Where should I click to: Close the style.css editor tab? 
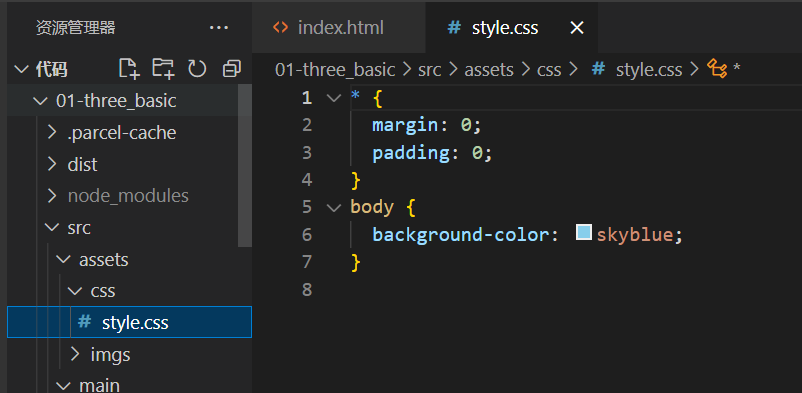[577, 28]
